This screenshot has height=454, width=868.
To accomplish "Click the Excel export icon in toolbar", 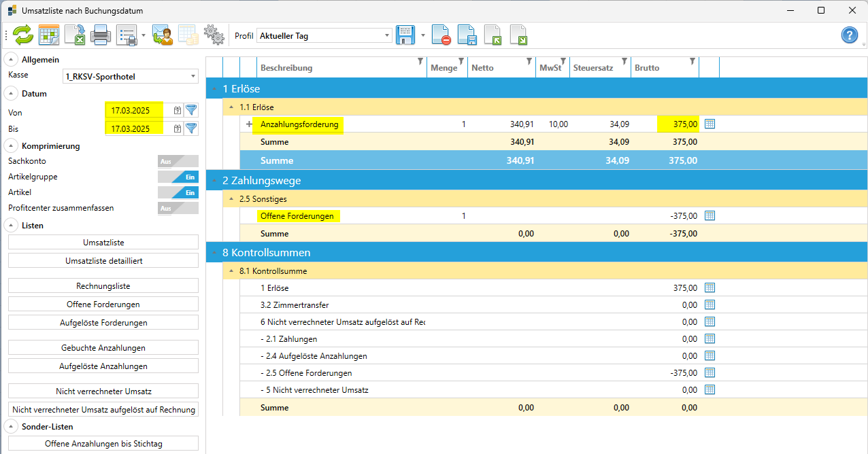I will pos(74,35).
